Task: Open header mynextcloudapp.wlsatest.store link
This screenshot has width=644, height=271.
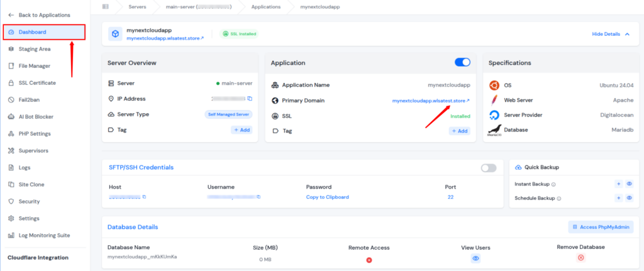Action: (x=165, y=38)
